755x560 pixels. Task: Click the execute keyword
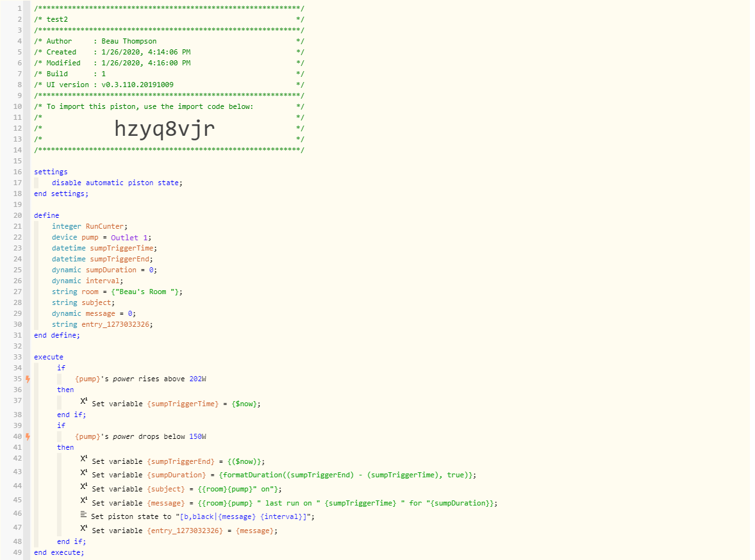coord(49,357)
